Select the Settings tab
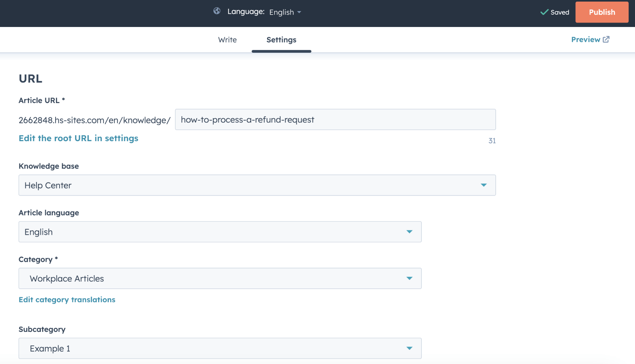 pyautogui.click(x=281, y=40)
